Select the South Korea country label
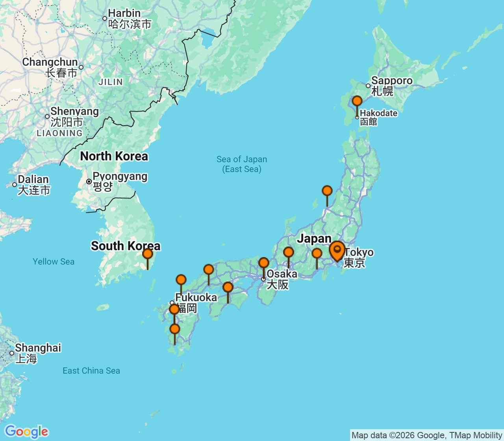 [x=126, y=246]
